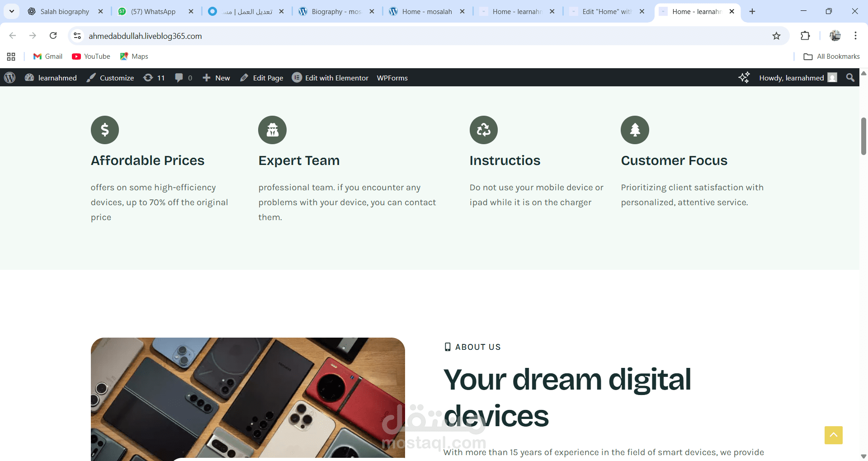Click the AI sparkle icon in admin bar
Viewport: 868px width, 461px height.
click(744, 78)
